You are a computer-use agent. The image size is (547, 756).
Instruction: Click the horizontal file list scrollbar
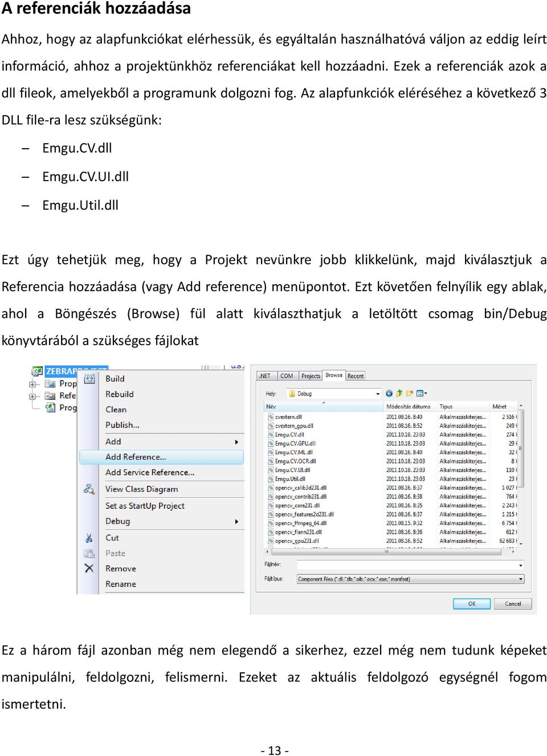pyautogui.click(x=391, y=551)
